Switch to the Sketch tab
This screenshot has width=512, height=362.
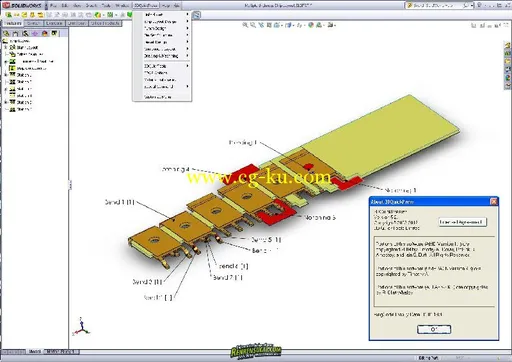pyautogui.click(x=34, y=23)
